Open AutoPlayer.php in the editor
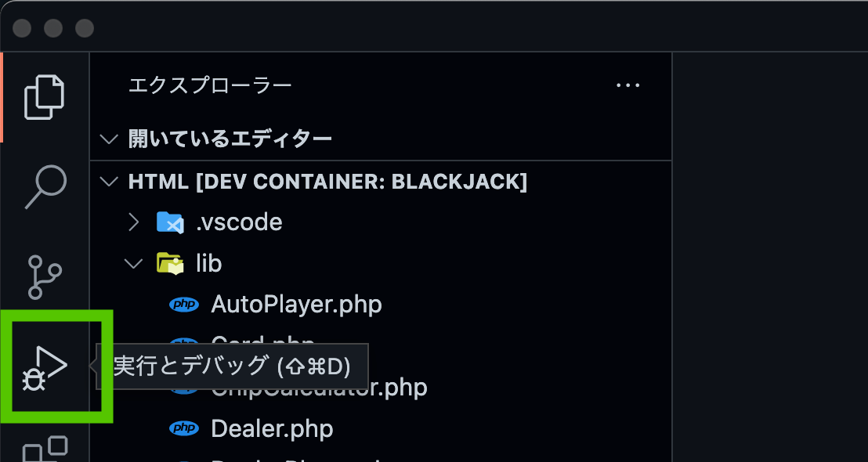 [296, 304]
